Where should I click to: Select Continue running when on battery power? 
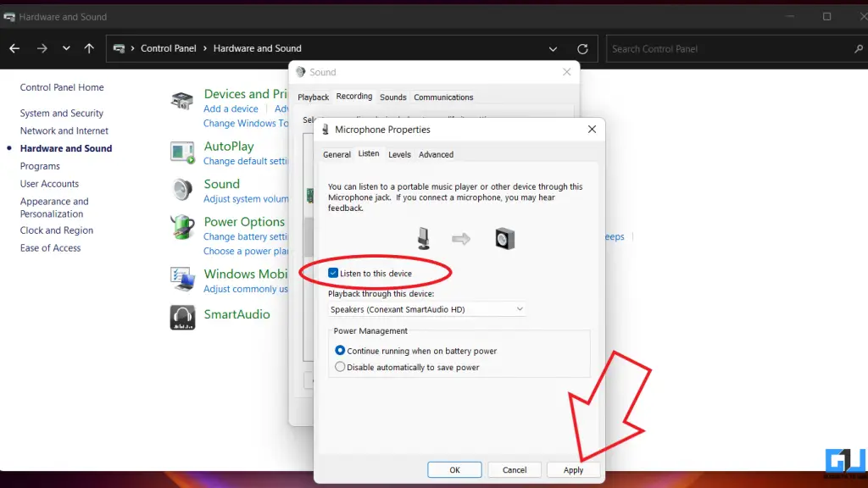[340, 351]
